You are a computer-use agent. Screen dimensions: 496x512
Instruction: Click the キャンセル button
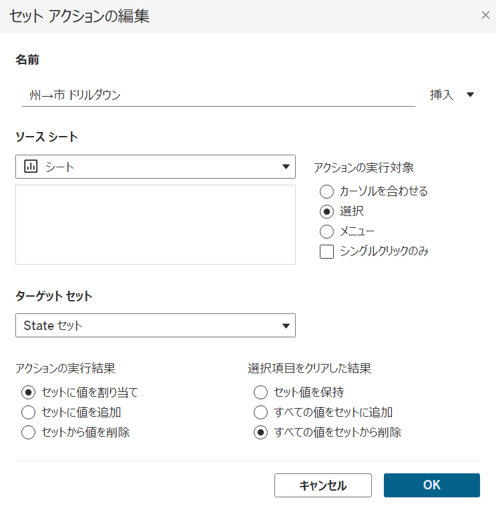tap(323, 485)
